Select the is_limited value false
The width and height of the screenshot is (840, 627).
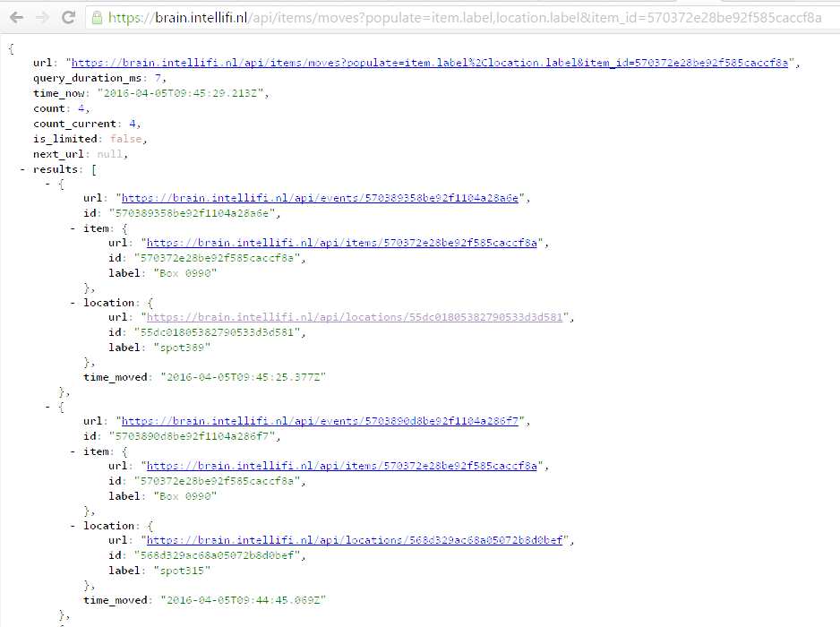(x=126, y=139)
